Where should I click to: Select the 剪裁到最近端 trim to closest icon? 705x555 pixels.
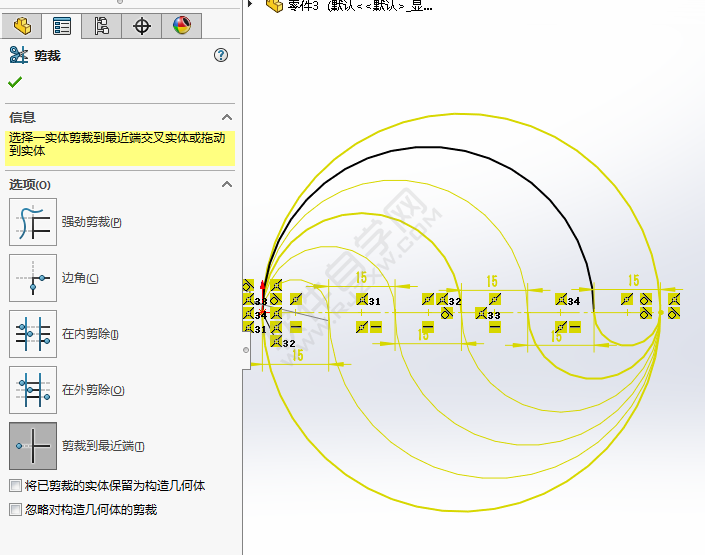coord(33,446)
